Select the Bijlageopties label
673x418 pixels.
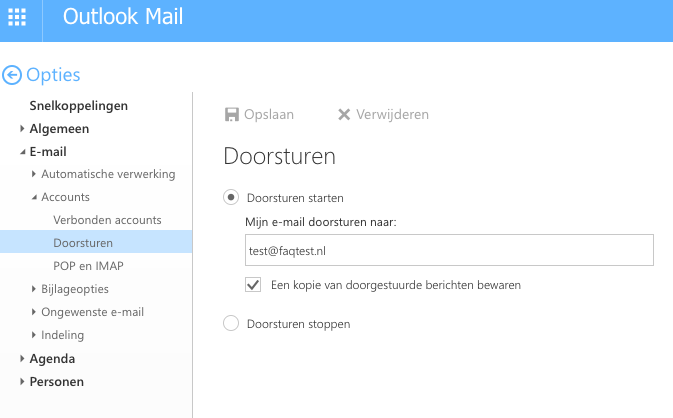click(75, 289)
